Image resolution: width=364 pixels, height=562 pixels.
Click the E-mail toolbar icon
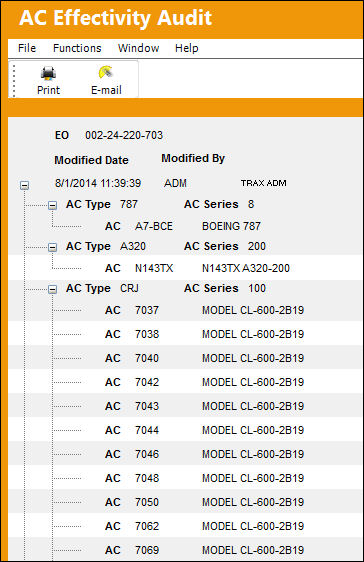[x=106, y=72]
